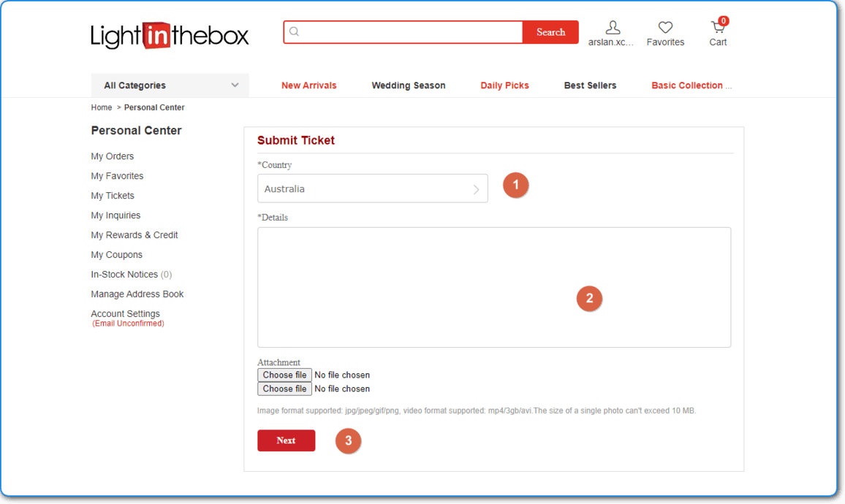This screenshot has width=845, height=504.
Task: Click the red Search button
Action: click(x=550, y=31)
